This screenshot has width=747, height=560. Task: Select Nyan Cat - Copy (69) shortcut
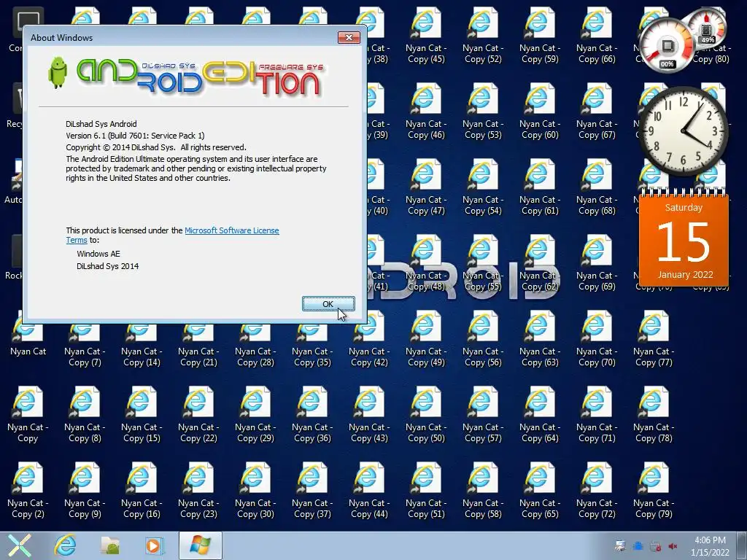pos(597,263)
